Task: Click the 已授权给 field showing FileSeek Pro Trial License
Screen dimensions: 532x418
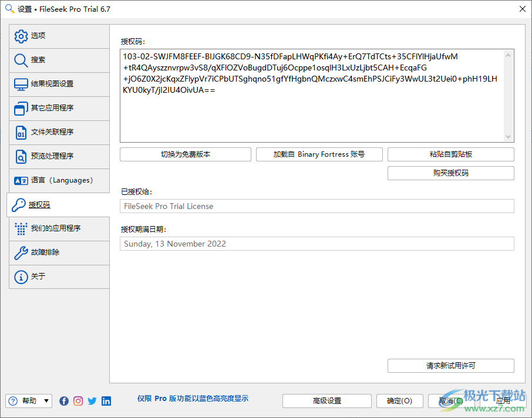Action: (x=317, y=206)
